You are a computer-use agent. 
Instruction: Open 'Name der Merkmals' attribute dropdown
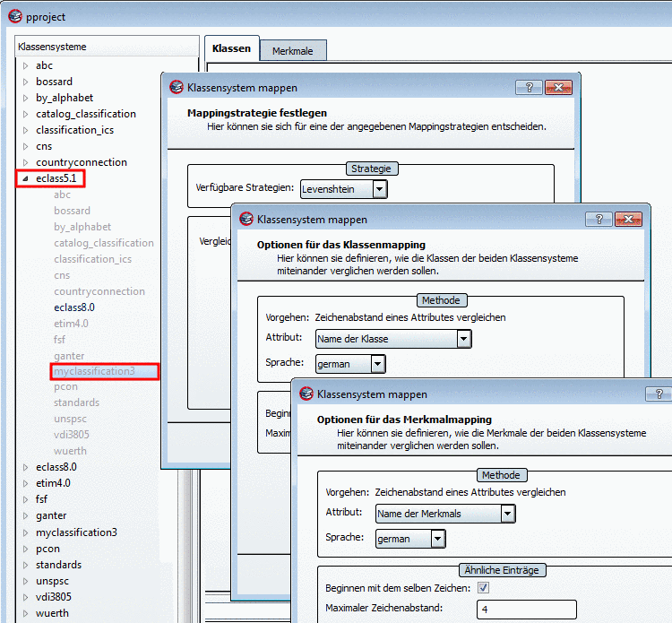(507, 514)
